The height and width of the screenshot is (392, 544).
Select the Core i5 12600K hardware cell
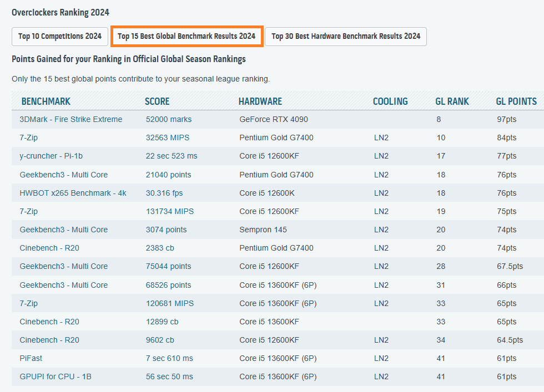point(267,193)
